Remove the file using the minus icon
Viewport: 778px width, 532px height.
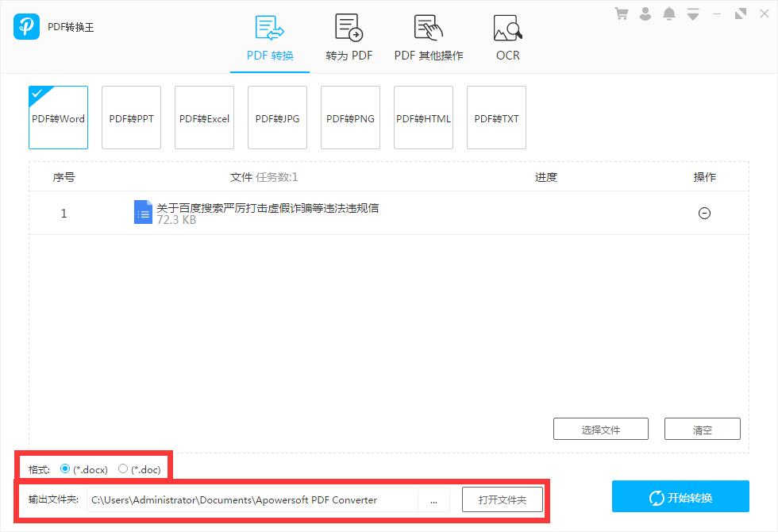pyautogui.click(x=703, y=213)
